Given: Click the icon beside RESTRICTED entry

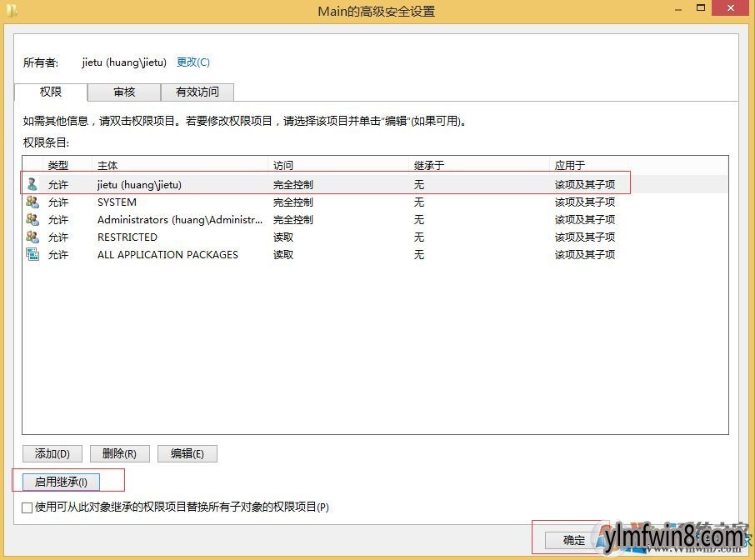Looking at the screenshot, I should coord(31,237).
